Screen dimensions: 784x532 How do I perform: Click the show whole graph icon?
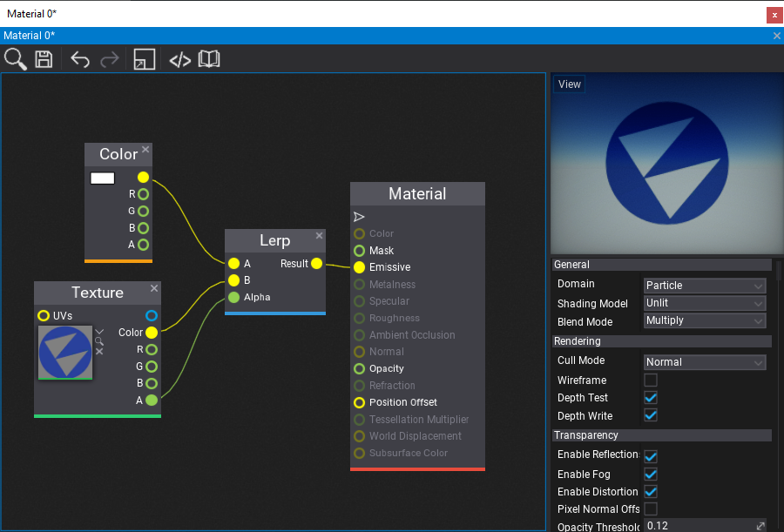tap(144, 59)
